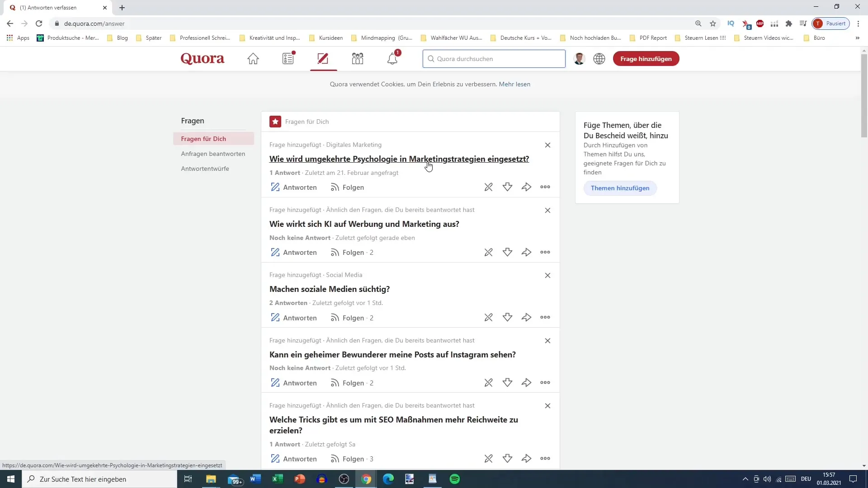The height and width of the screenshot is (488, 868).
Task: Open question Machen soziale Medien süchtig
Action: 330,289
